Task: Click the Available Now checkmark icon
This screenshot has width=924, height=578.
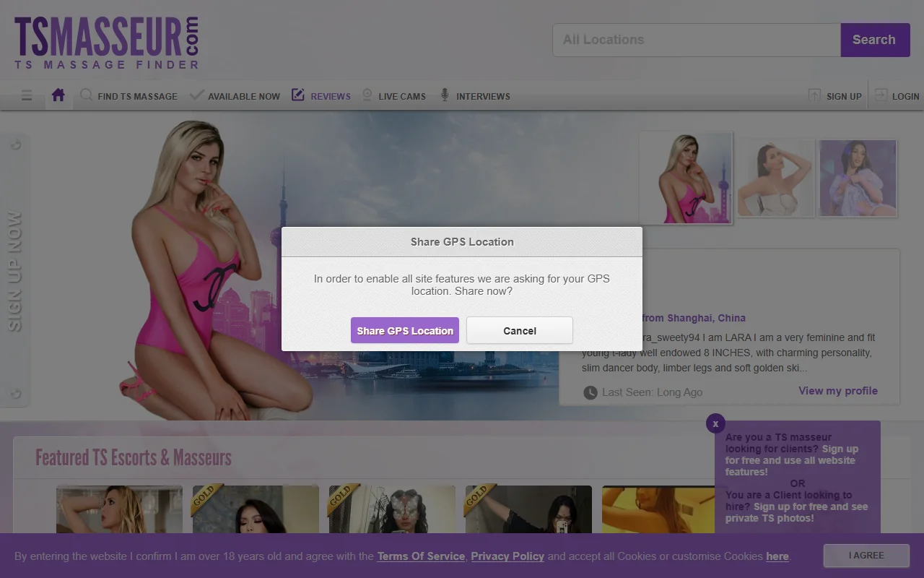Action: click(196, 94)
